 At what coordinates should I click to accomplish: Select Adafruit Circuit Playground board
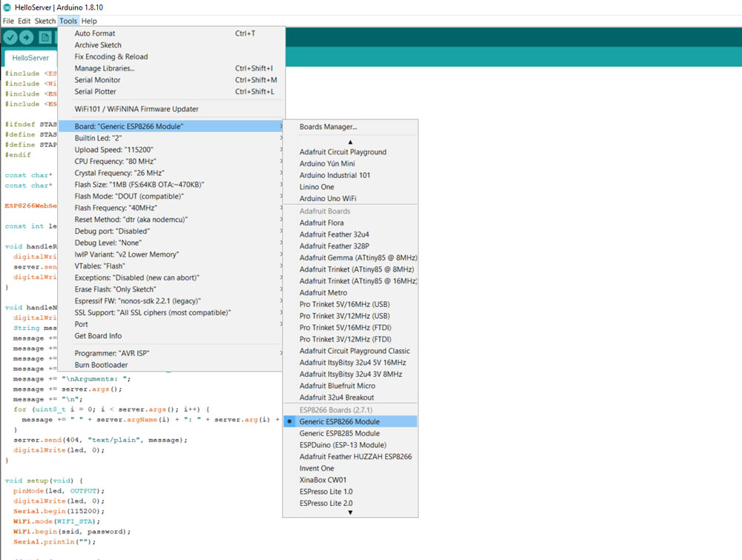(x=350, y=152)
